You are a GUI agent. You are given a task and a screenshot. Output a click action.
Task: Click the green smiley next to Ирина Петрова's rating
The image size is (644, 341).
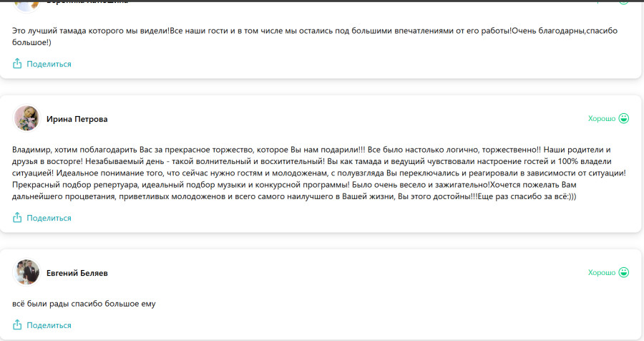coord(624,118)
